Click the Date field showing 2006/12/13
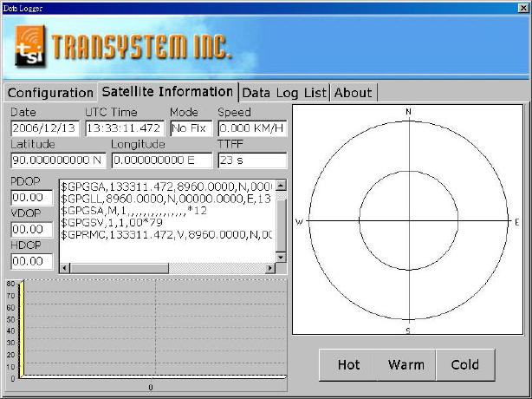The image size is (532, 399). (45, 128)
